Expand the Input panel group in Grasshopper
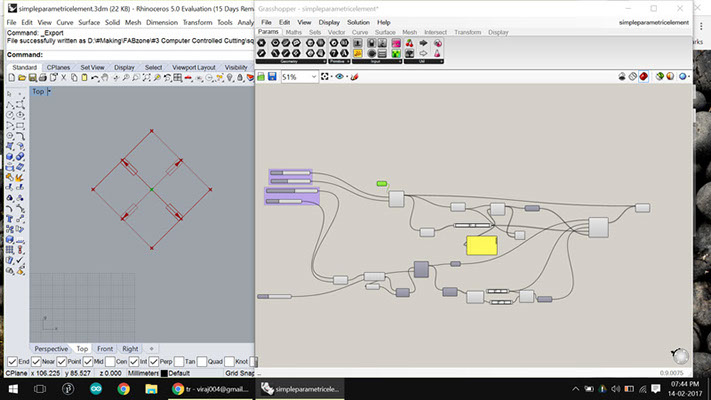The image size is (711, 400). (377, 61)
